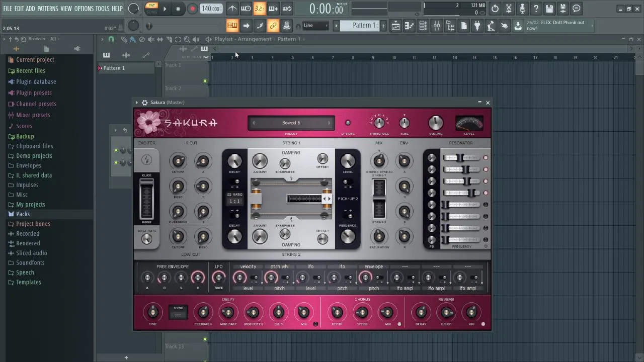Click the Sakura VOLUME knob
The height and width of the screenshot is (362, 644).
click(436, 123)
